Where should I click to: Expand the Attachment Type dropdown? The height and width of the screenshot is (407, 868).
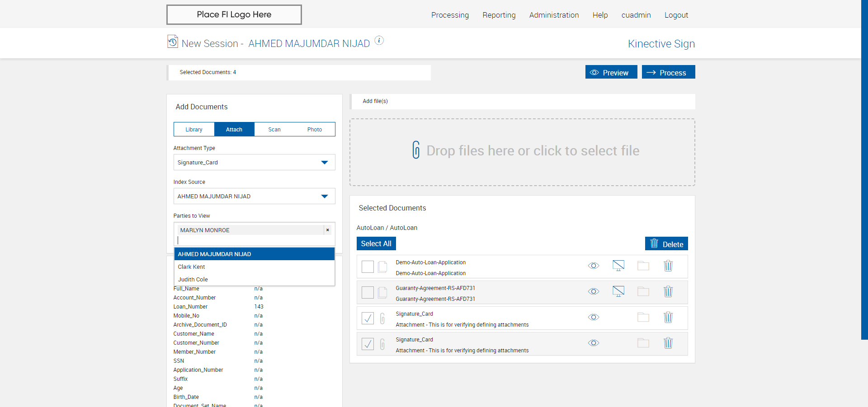(254, 163)
